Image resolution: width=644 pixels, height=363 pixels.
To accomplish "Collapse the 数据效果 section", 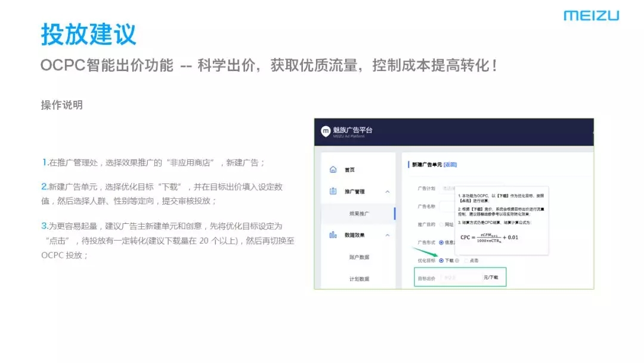I will click(386, 235).
